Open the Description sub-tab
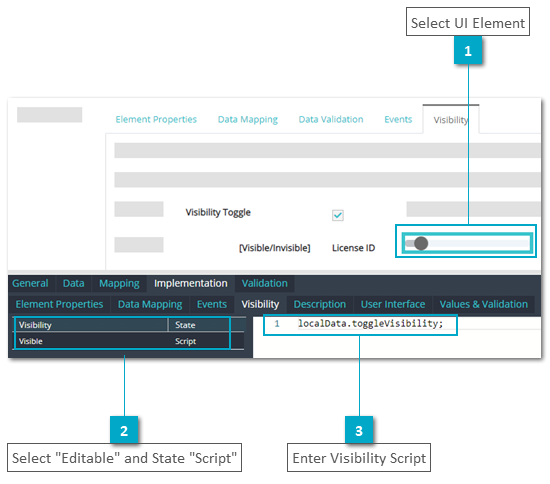The image size is (550, 484). pyautogui.click(x=320, y=304)
